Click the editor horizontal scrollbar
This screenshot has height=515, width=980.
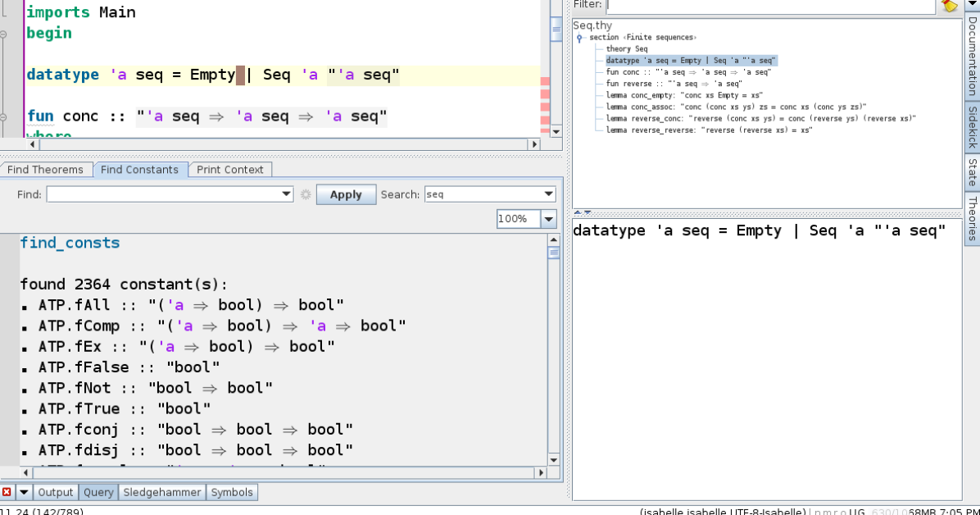(x=279, y=144)
